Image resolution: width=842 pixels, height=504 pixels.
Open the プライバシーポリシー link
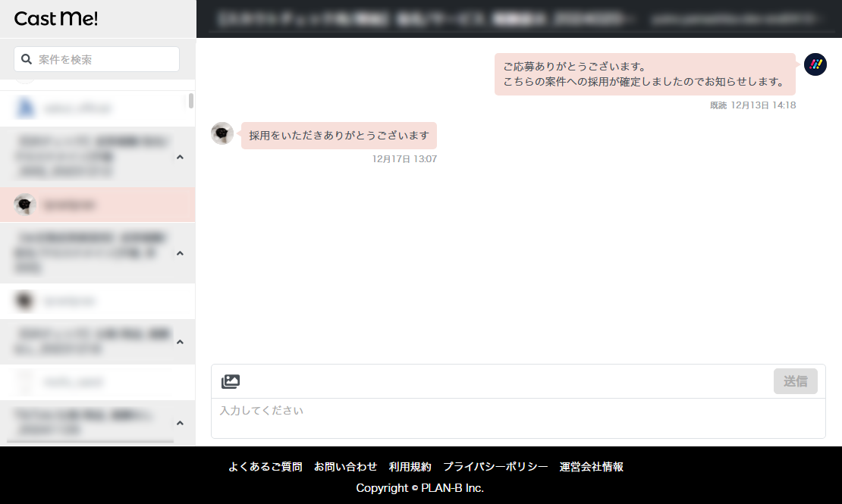click(495, 467)
